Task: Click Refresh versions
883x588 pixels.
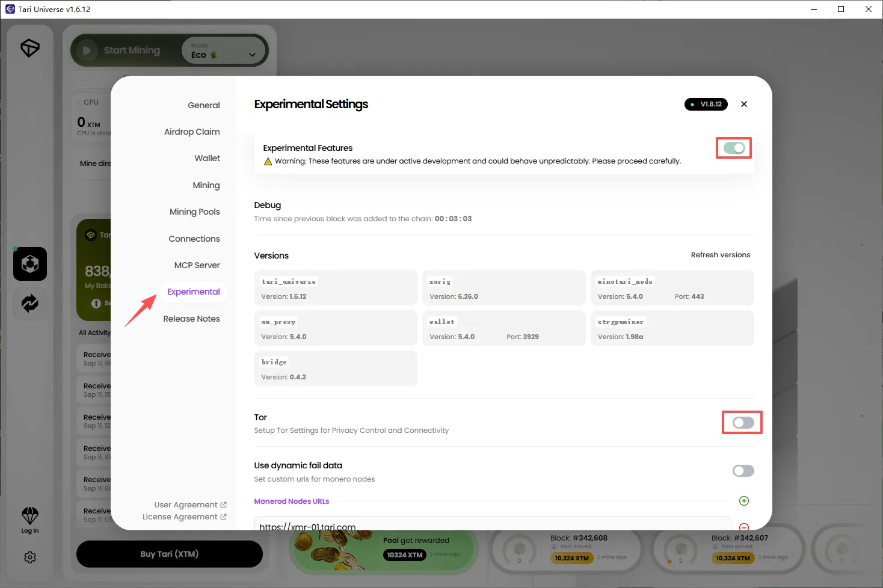Action: [721, 255]
